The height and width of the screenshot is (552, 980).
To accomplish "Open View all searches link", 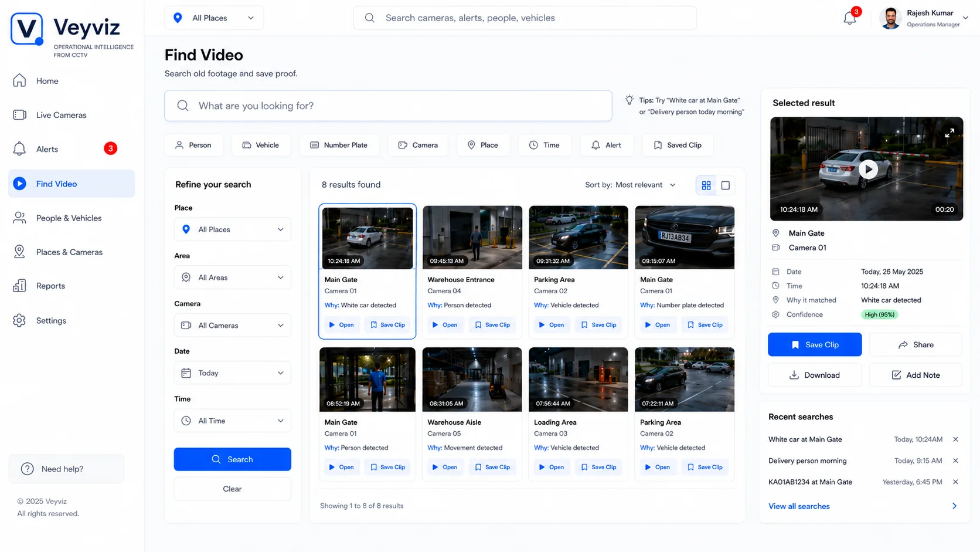I will (799, 506).
